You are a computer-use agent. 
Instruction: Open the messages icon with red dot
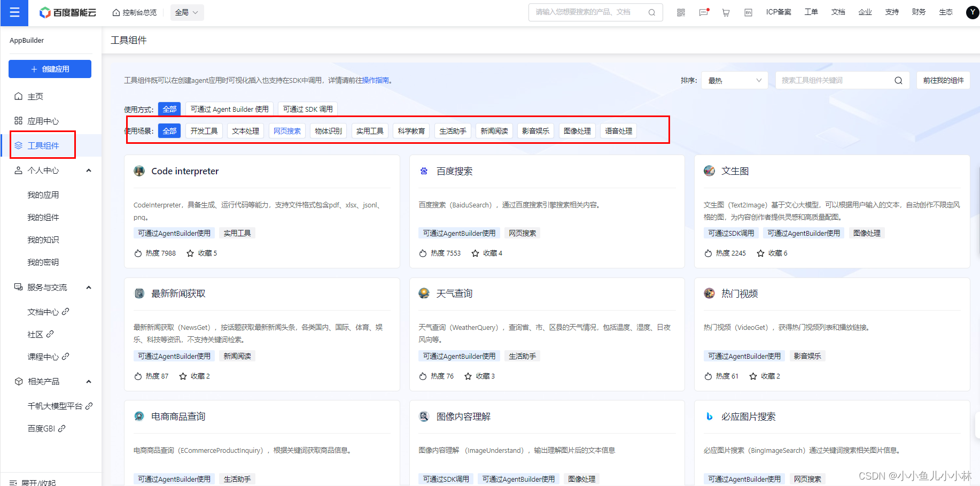704,12
